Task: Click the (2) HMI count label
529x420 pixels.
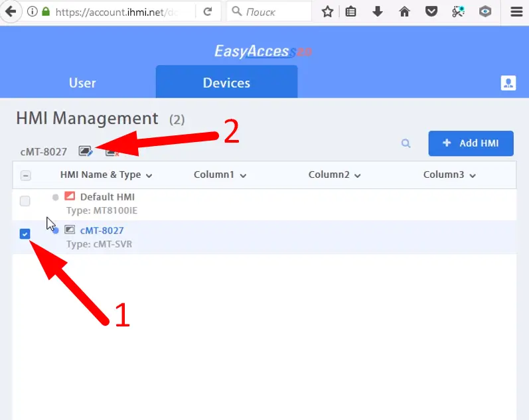Action: pos(177,119)
